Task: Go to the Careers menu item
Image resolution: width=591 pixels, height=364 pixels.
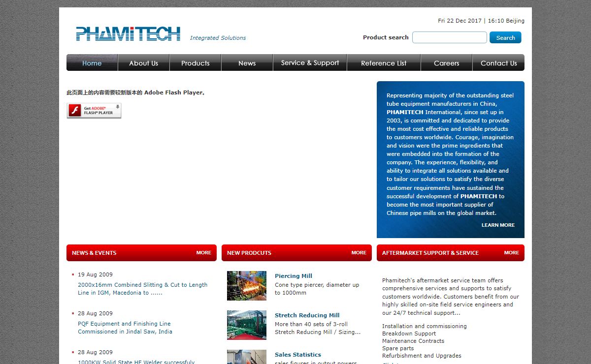Action: point(447,63)
